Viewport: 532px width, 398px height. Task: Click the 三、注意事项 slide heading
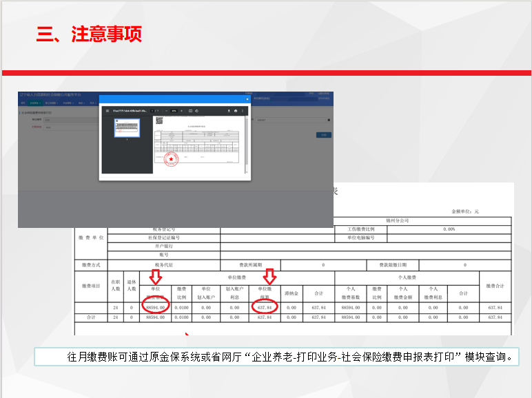click(x=89, y=34)
